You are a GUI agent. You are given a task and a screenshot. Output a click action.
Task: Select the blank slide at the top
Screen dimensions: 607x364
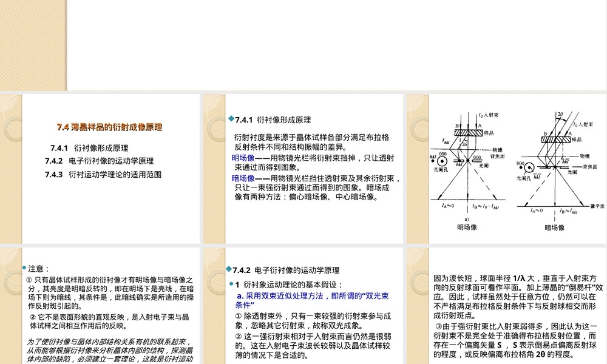(303, 45)
